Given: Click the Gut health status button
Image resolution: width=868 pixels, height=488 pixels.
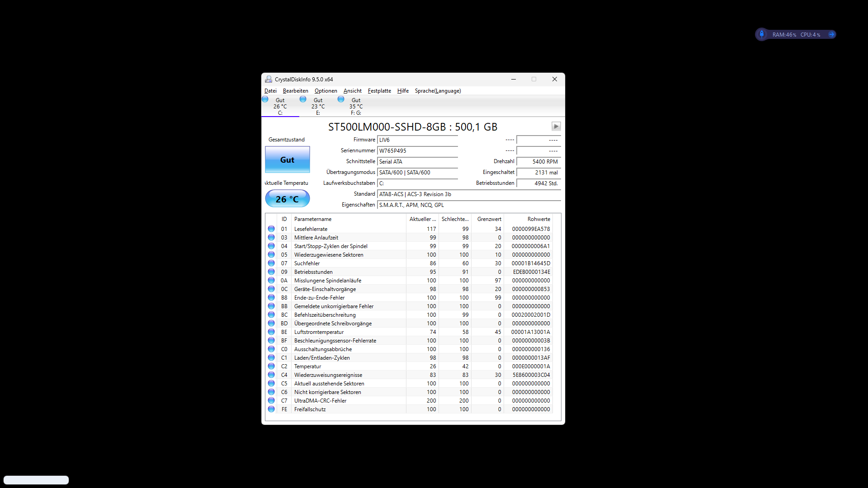Looking at the screenshot, I should [287, 160].
